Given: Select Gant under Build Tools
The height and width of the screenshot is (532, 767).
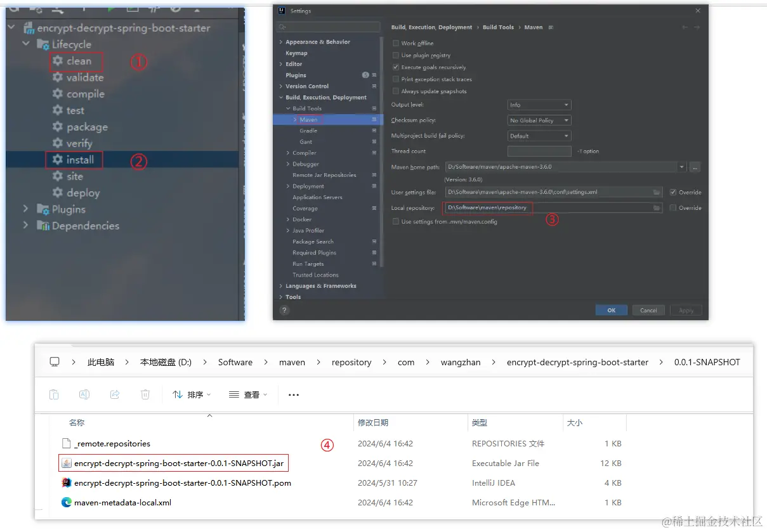Looking at the screenshot, I should coord(306,141).
